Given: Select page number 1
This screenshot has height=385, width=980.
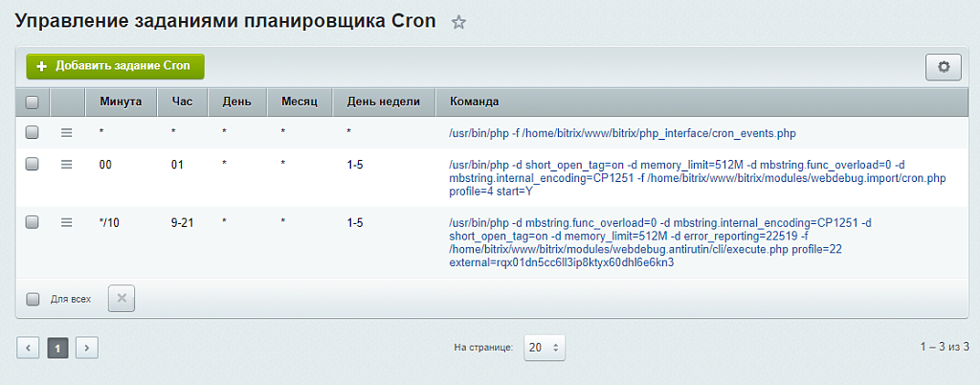Looking at the screenshot, I should [x=57, y=348].
